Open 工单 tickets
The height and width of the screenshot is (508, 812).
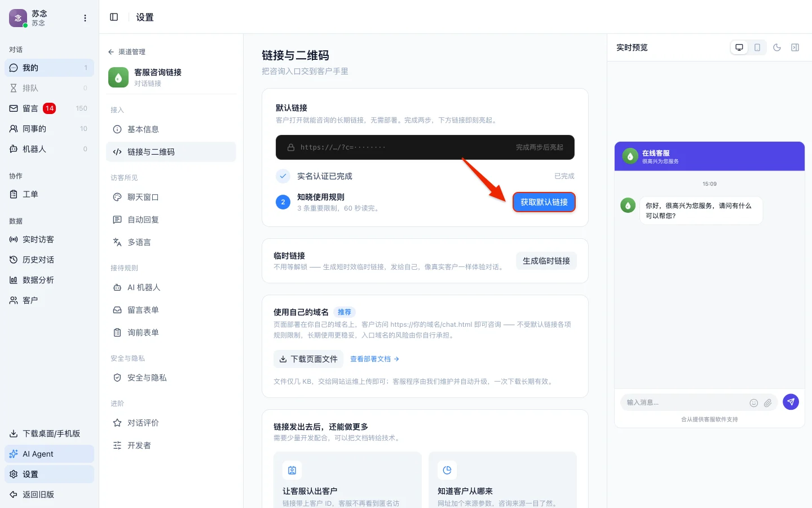[x=50, y=194]
